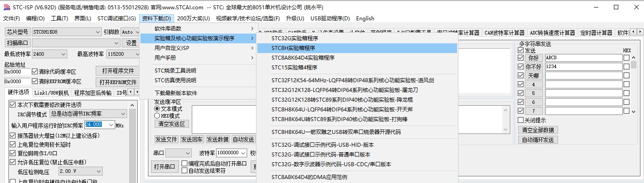
Task: Select HEX模式 radio button
Action: pos(157,115)
